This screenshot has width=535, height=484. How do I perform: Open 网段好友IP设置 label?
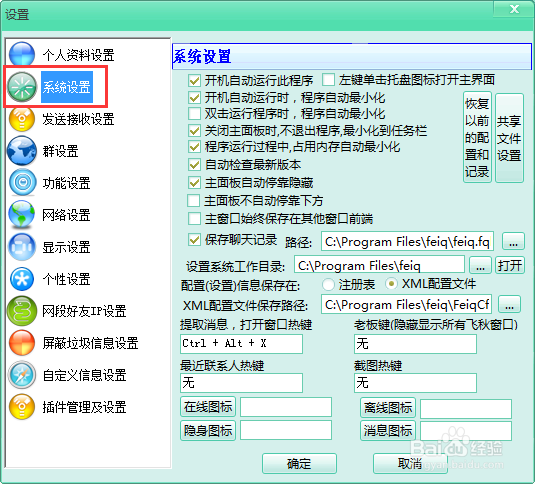click(84, 311)
